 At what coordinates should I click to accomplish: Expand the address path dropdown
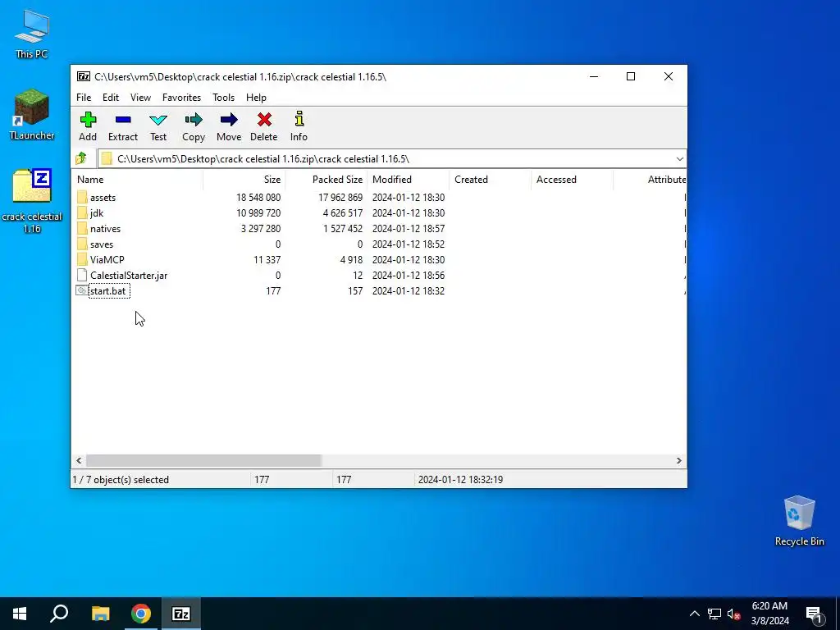click(x=679, y=158)
